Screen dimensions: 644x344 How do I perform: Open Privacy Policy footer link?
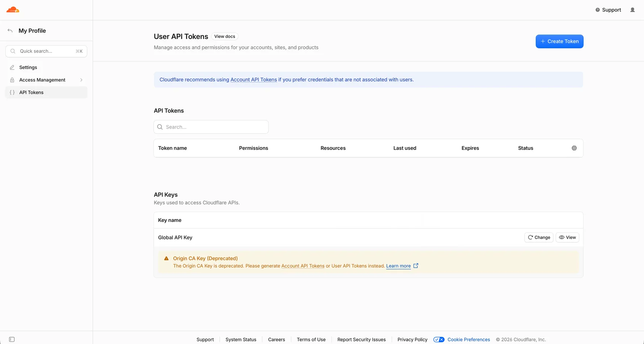(x=412, y=339)
